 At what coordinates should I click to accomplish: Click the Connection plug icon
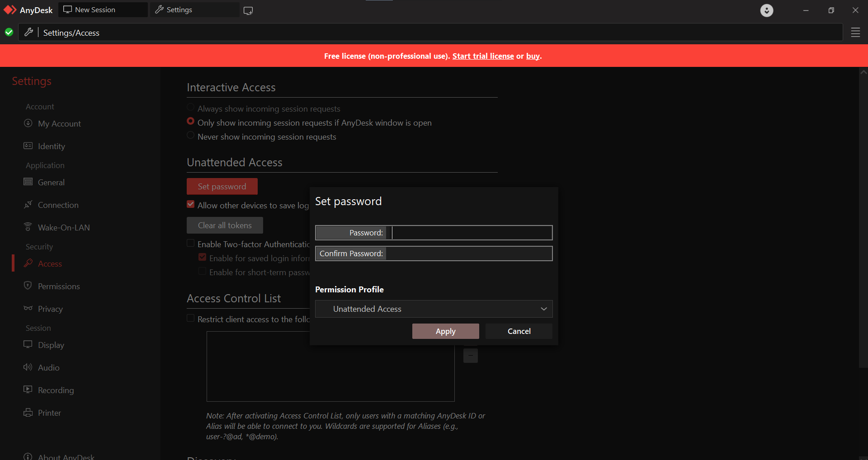point(28,205)
